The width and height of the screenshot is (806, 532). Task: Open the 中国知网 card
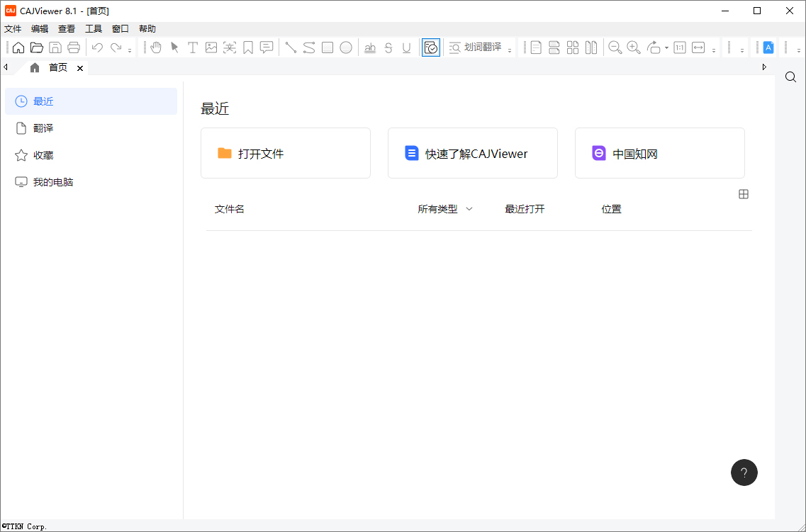660,153
